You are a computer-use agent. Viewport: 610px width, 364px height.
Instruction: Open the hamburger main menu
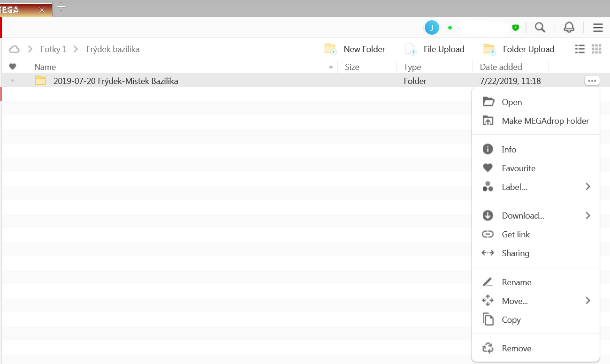(598, 28)
